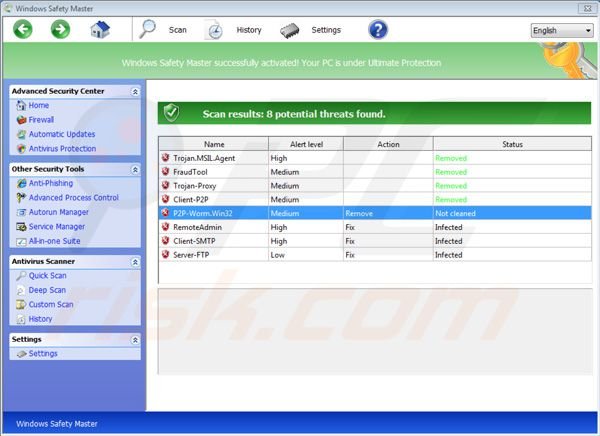The height and width of the screenshot is (436, 600).
Task: Open the Service Manager link
Action: [57, 227]
